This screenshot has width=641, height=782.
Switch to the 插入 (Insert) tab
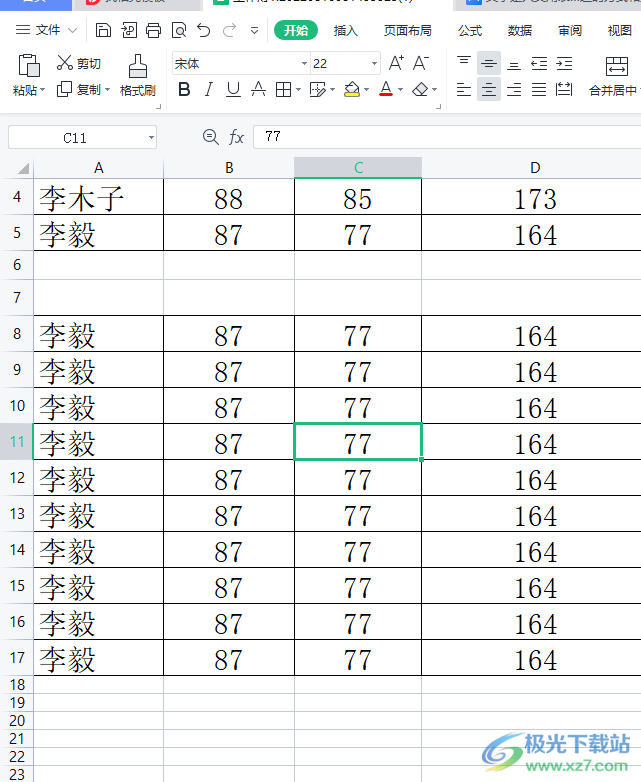346,30
